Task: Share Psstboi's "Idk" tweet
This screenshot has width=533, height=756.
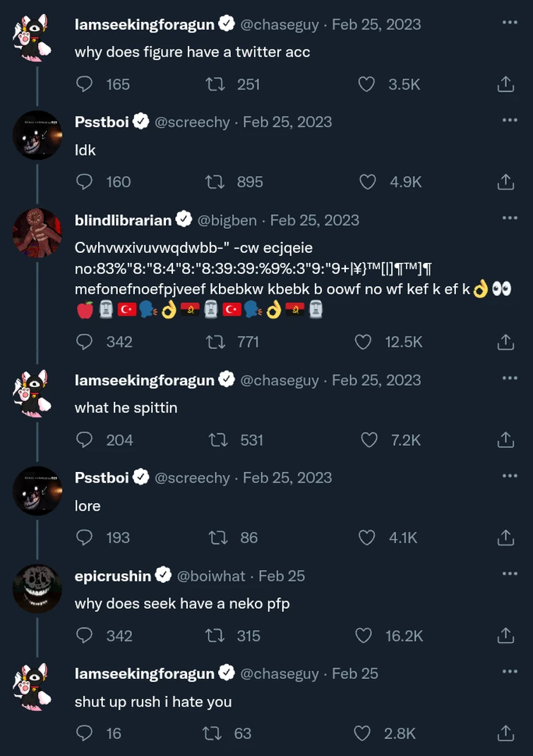Action: tap(505, 182)
